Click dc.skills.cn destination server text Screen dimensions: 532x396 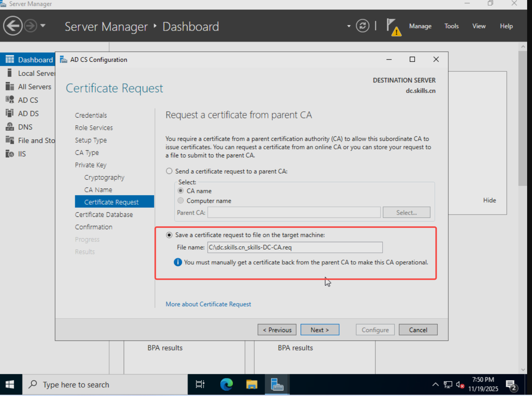[421, 91]
